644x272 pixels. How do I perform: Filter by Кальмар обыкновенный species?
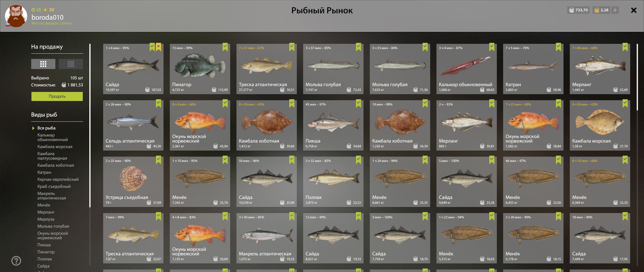coord(53,137)
